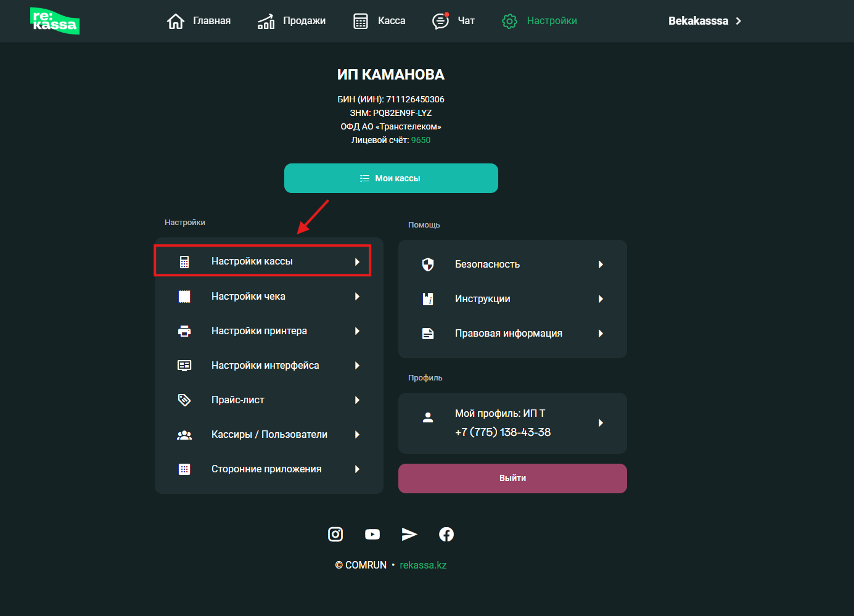Image resolution: width=854 pixels, height=616 pixels.
Task: Open the Facebook page icon
Action: click(446, 534)
